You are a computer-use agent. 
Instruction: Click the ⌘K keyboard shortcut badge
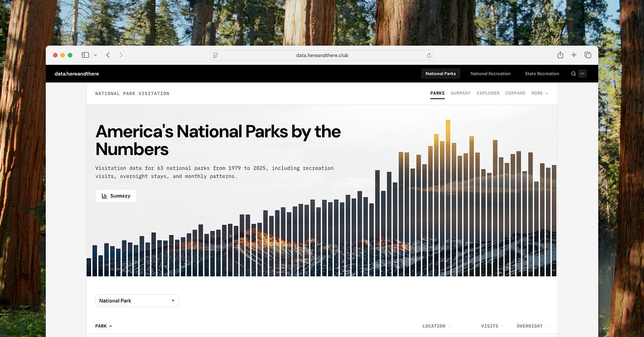pos(582,73)
